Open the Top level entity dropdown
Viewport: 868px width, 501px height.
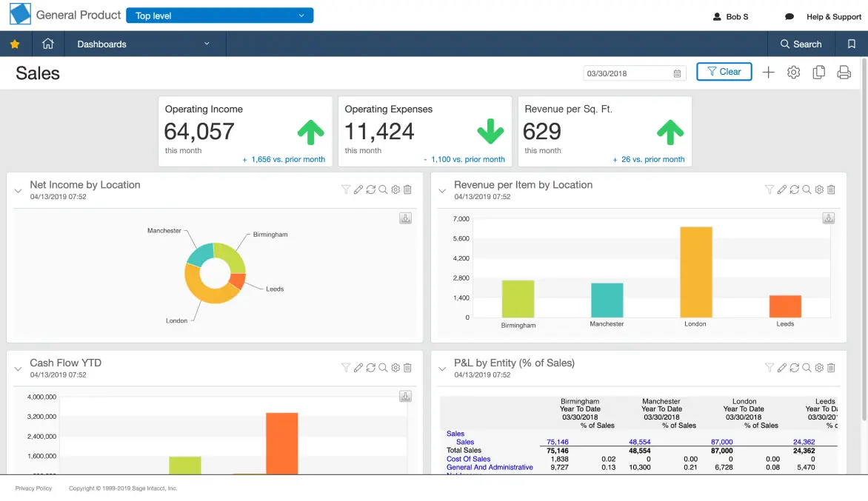pos(220,16)
